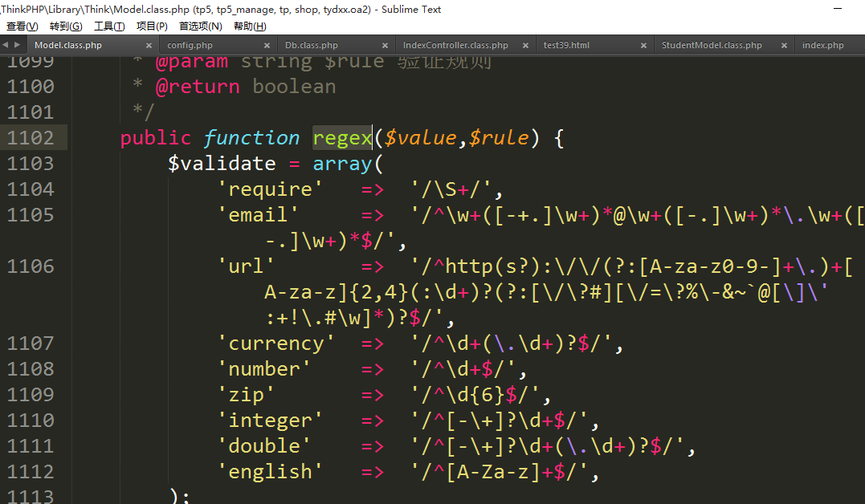The height and width of the screenshot is (504, 865).
Task: Click the $value parameter
Action: coord(421,138)
